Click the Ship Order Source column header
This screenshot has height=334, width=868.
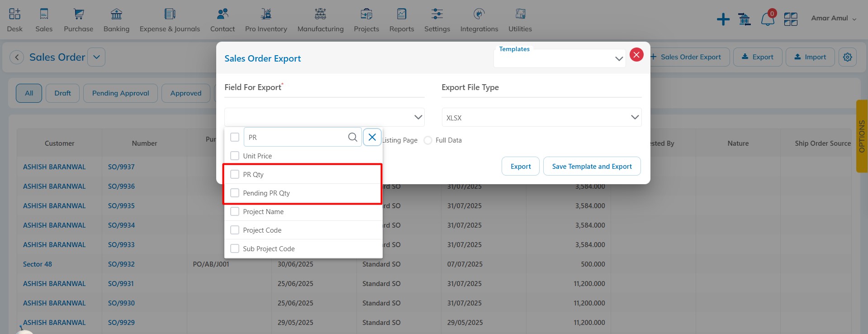click(x=823, y=143)
